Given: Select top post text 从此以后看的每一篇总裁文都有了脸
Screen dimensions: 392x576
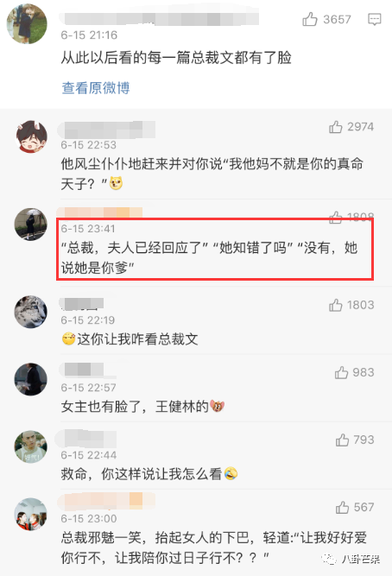Looking at the screenshot, I should click(x=176, y=58).
